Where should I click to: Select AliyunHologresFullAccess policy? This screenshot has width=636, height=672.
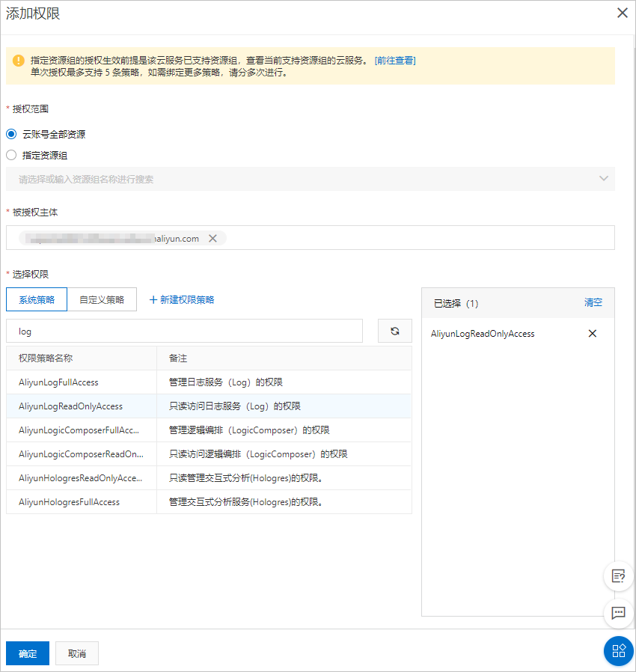tap(69, 502)
